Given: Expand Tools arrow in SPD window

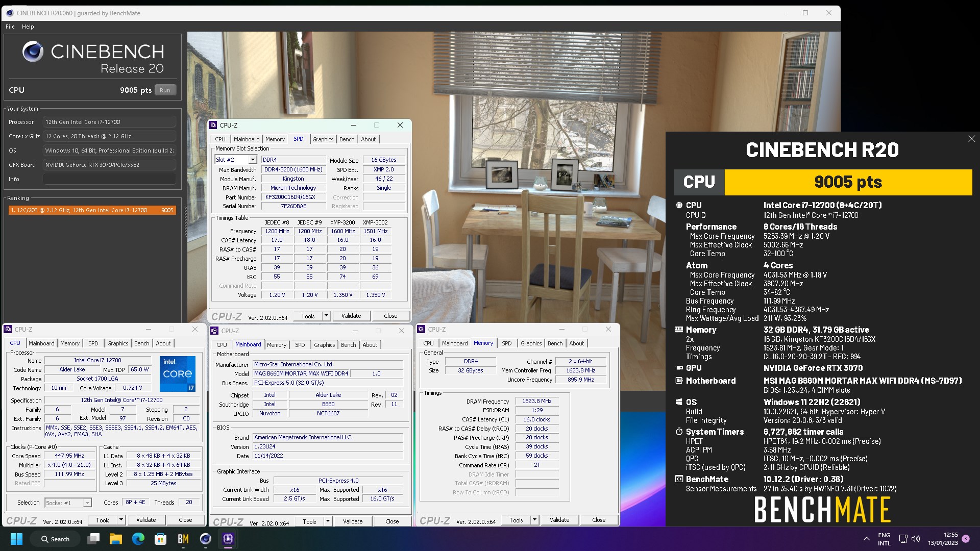Looking at the screenshot, I should coord(326,316).
